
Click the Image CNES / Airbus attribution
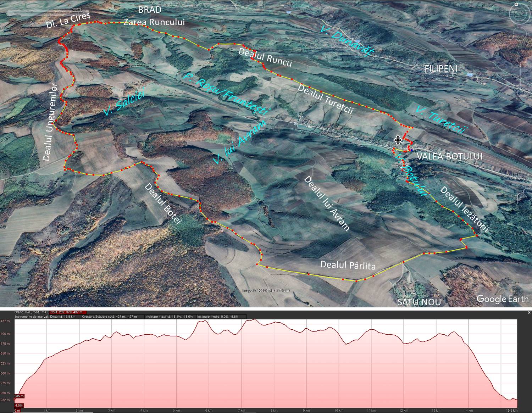pos(266,291)
